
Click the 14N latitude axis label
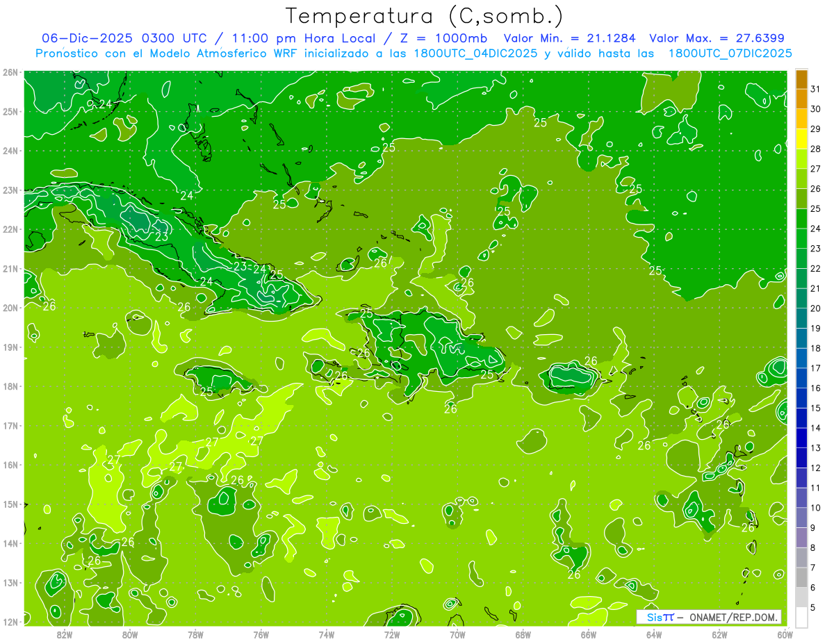click(10, 543)
